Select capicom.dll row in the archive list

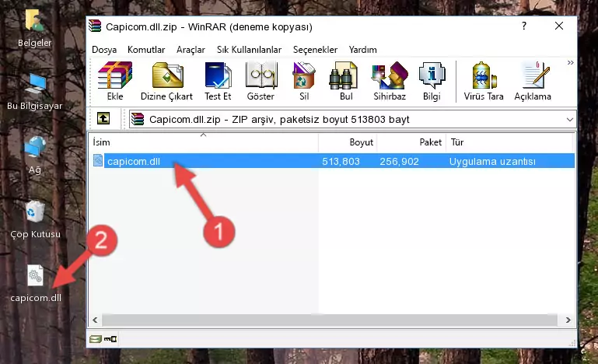click(x=333, y=161)
